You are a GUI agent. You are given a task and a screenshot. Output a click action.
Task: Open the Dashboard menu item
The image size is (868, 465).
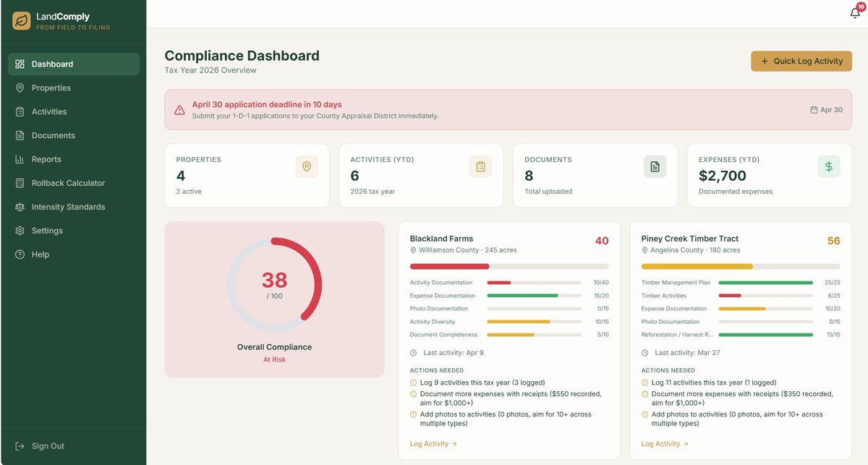[x=74, y=64]
